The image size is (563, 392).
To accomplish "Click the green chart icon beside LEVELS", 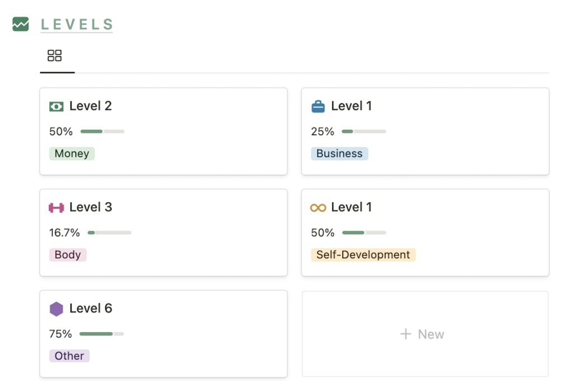I will [x=21, y=24].
